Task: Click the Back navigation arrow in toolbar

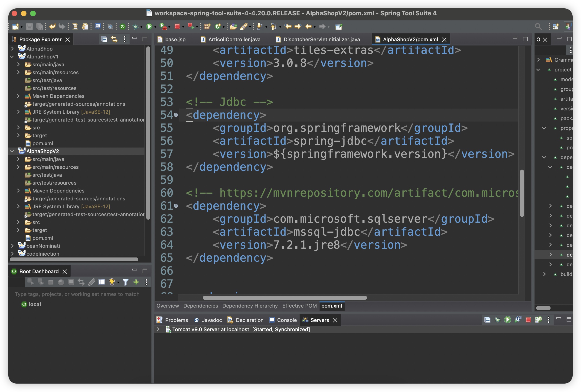Action: click(x=308, y=26)
